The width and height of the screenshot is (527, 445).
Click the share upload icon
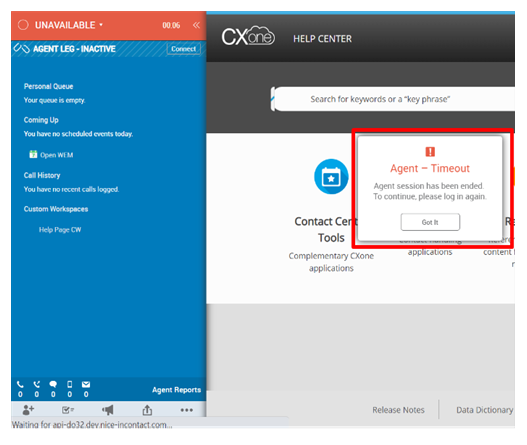147,410
